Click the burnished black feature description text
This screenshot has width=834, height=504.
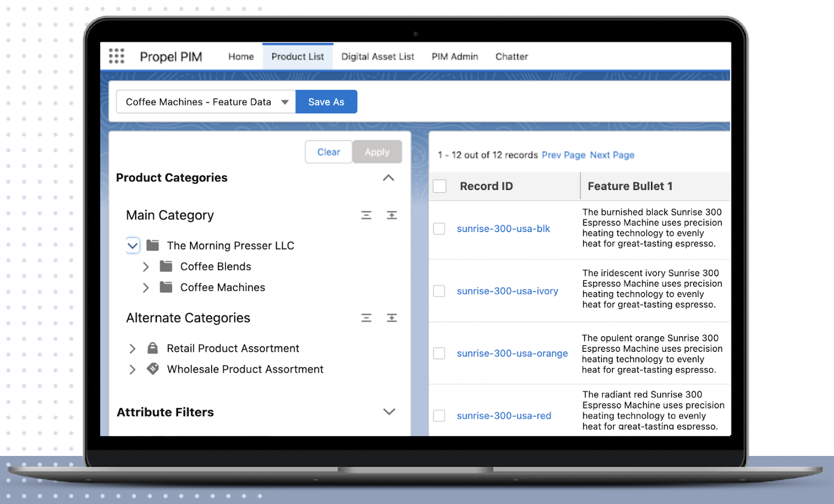click(652, 228)
